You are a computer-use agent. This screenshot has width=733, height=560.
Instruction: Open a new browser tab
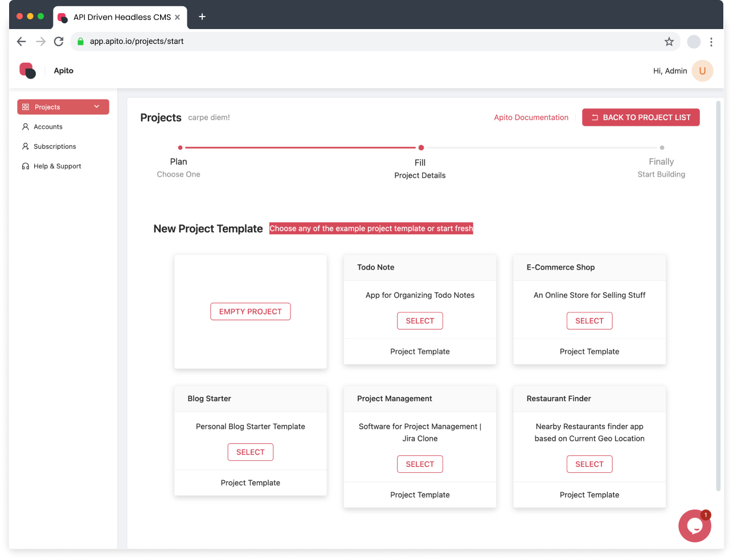[202, 17]
